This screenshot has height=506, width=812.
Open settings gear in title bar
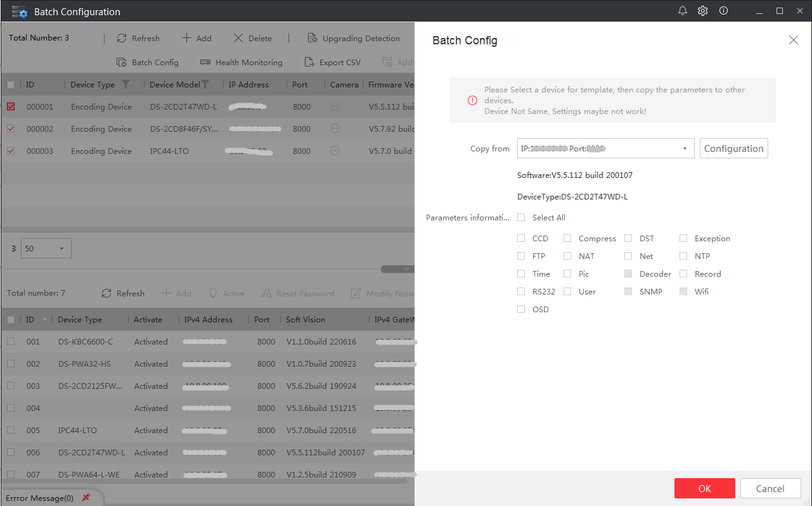pos(703,11)
